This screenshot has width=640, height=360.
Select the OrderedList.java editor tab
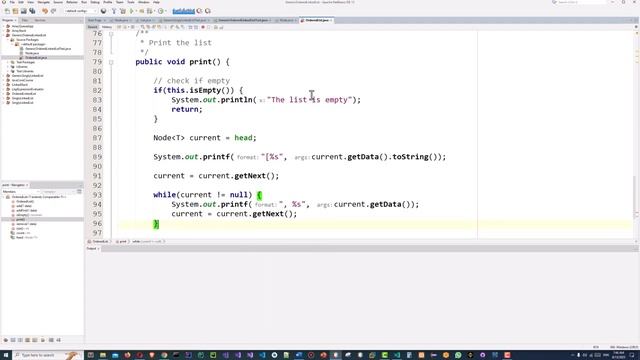coord(317,20)
